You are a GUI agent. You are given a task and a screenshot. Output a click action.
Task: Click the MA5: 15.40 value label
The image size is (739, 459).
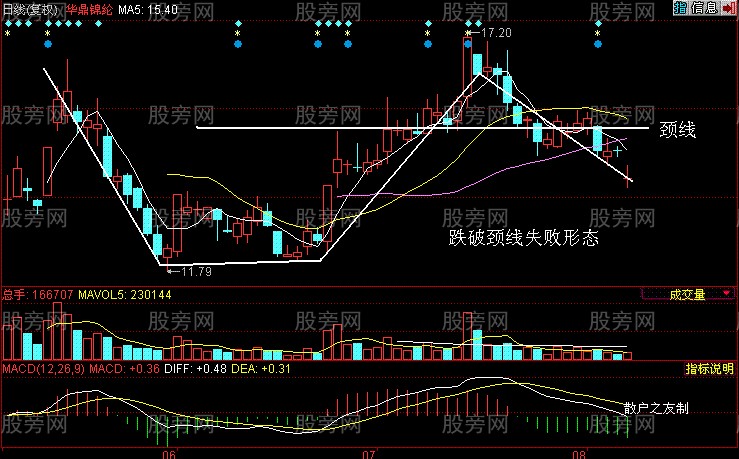(x=148, y=9)
